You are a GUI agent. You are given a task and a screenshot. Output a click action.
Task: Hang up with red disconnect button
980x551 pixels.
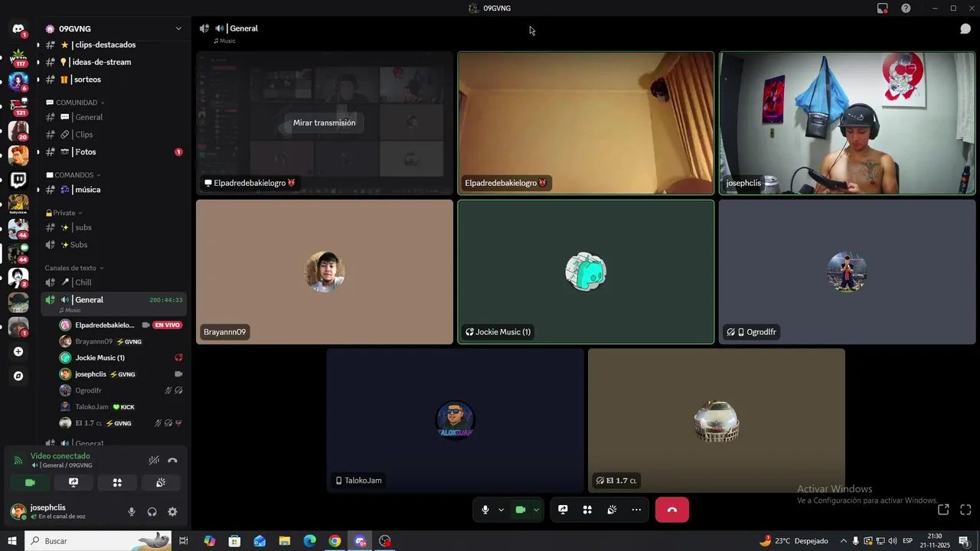[x=672, y=510]
